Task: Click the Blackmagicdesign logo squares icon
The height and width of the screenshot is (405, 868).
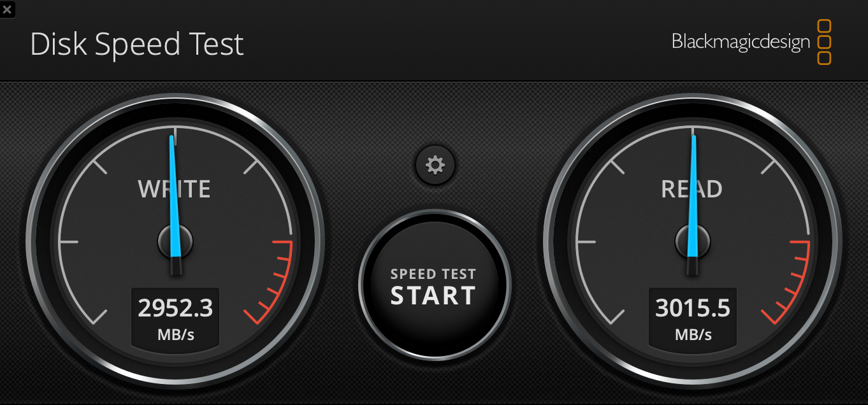Action: tap(824, 42)
